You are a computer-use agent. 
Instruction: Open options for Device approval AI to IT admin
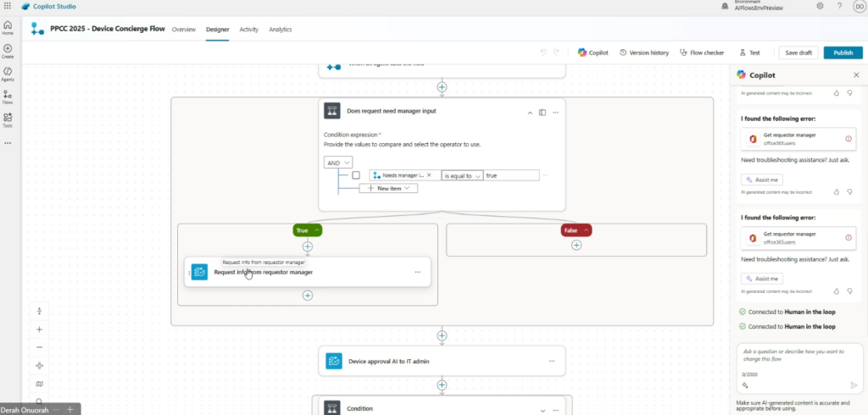(x=552, y=361)
